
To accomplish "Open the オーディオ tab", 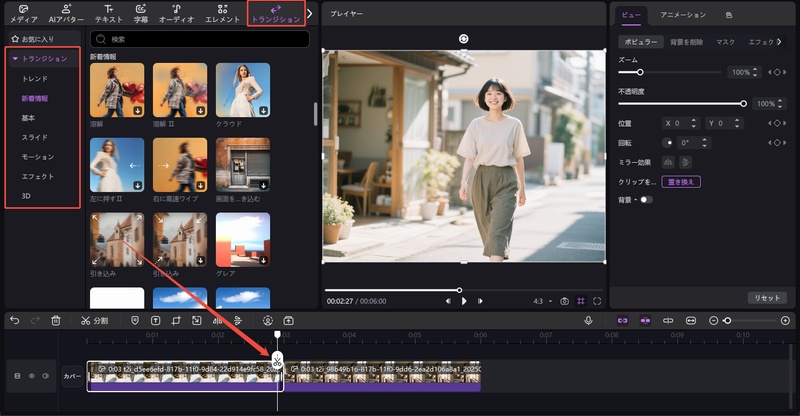I will [x=177, y=14].
